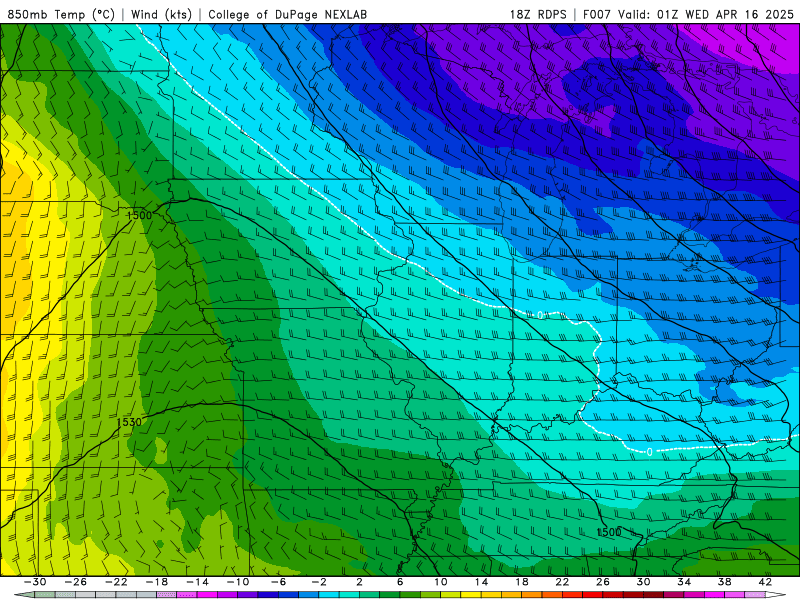Click 'College of DuPage NEXLAB' header text
The width and height of the screenshot is (800, 600).
point(287,14)
